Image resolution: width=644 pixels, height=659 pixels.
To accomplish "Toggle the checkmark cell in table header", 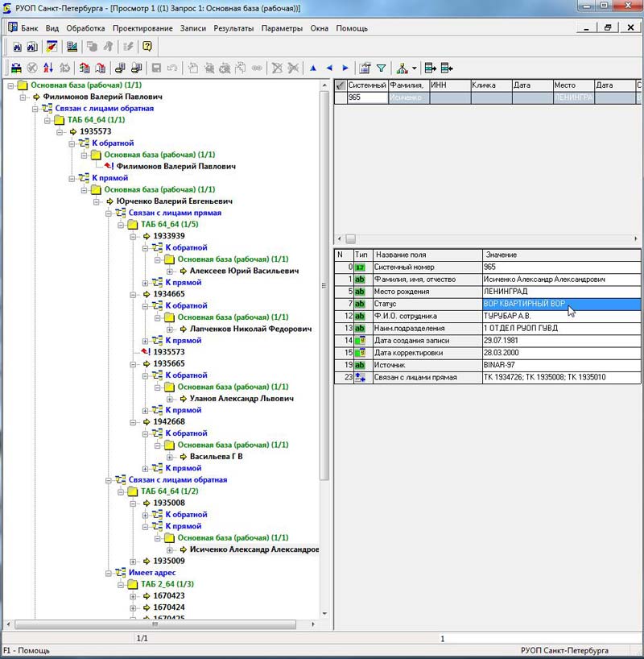I will (341, 85).
